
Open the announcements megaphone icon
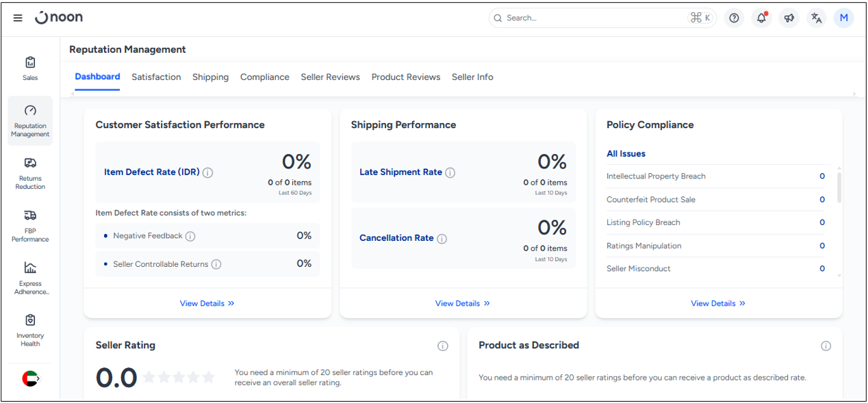[789, 18]
